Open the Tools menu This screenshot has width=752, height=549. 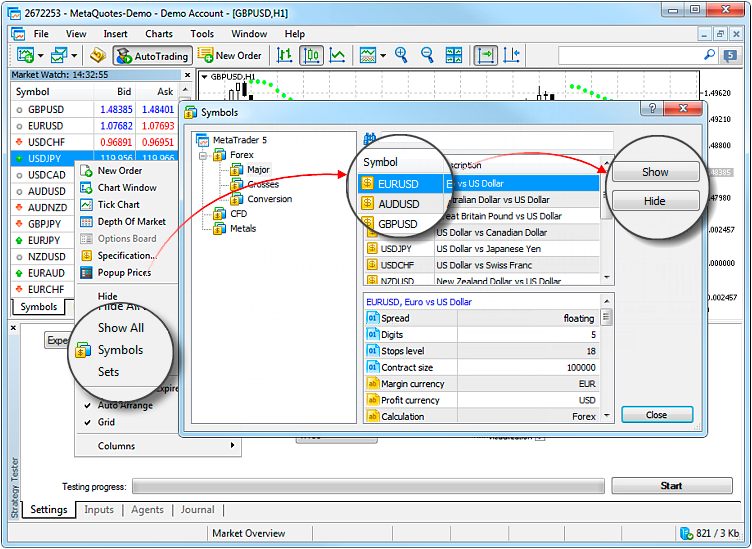[202, 34]
